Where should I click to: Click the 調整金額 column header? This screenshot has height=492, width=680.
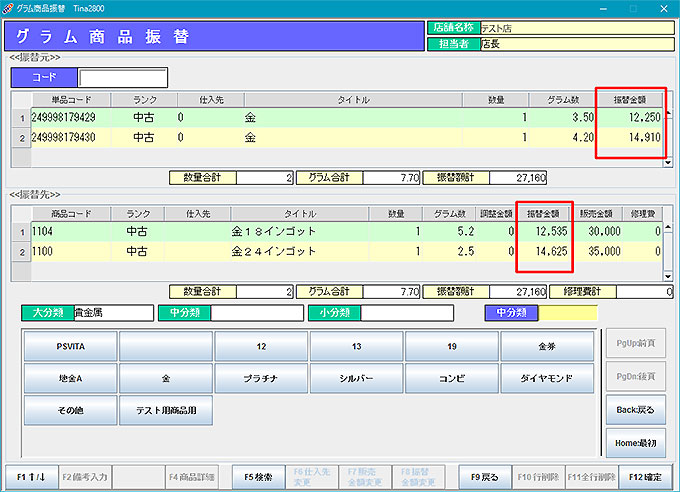(x=496, y=214)
